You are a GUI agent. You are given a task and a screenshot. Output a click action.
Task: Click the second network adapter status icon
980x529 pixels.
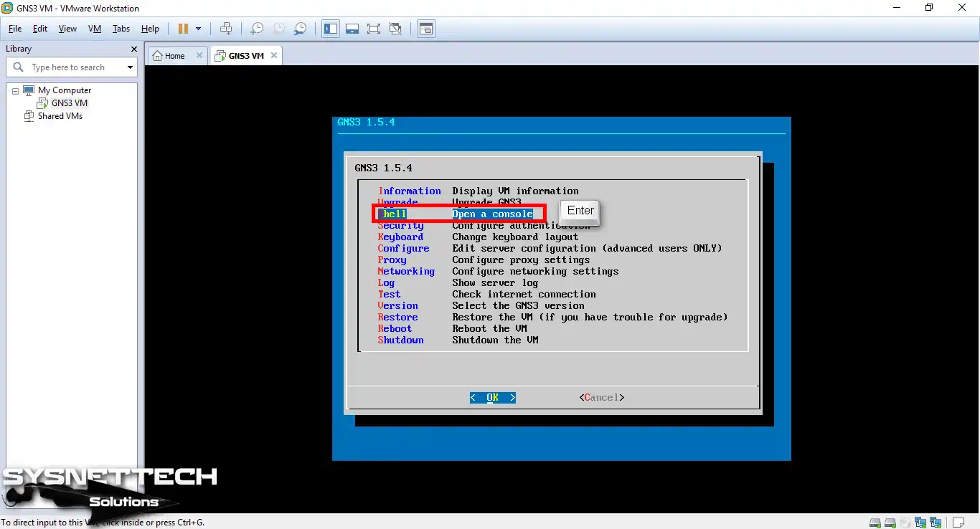(x=936, y=523)
